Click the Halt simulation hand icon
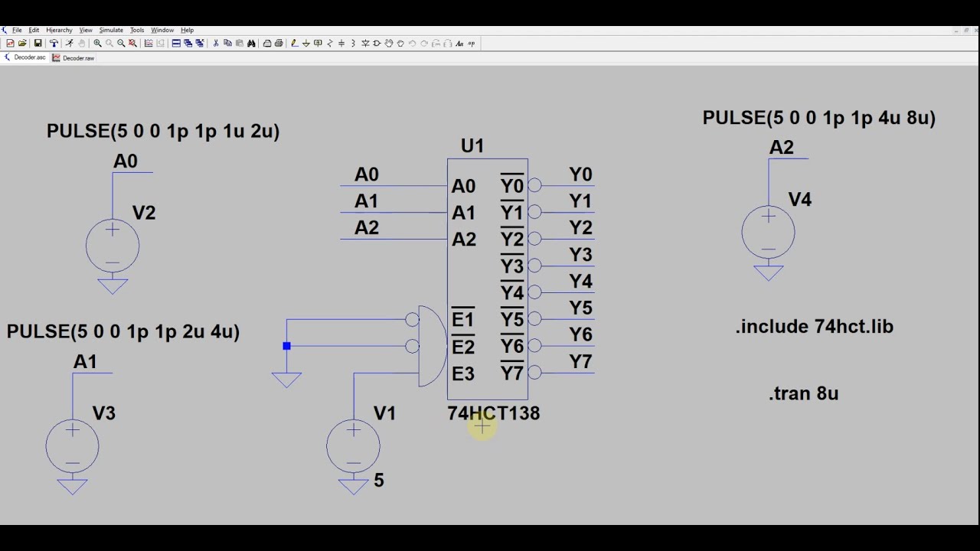Image resolution: width=980 pixels, height=551 pixels. (x=81, y=44)
